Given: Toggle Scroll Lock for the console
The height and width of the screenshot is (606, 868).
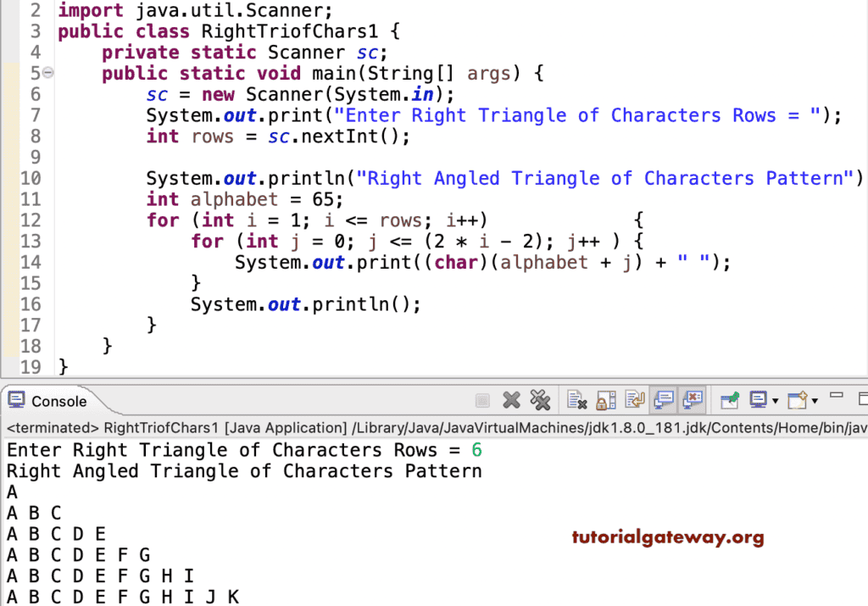Looking at the screenshot, I should click(x=604, y=400).
